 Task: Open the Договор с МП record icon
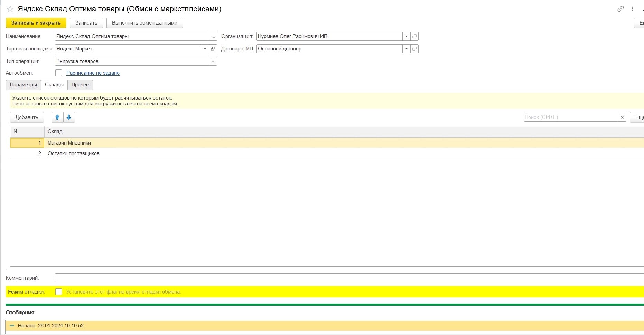414,49
